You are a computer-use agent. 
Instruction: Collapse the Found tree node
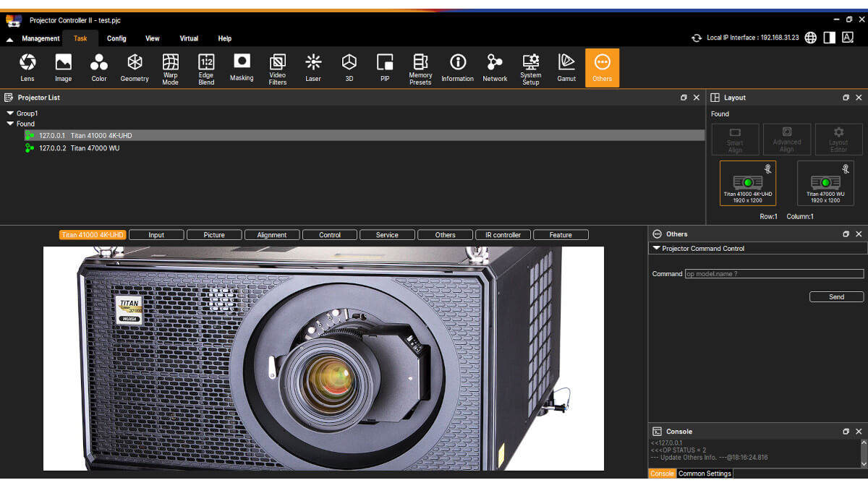(x=10, y=124)
